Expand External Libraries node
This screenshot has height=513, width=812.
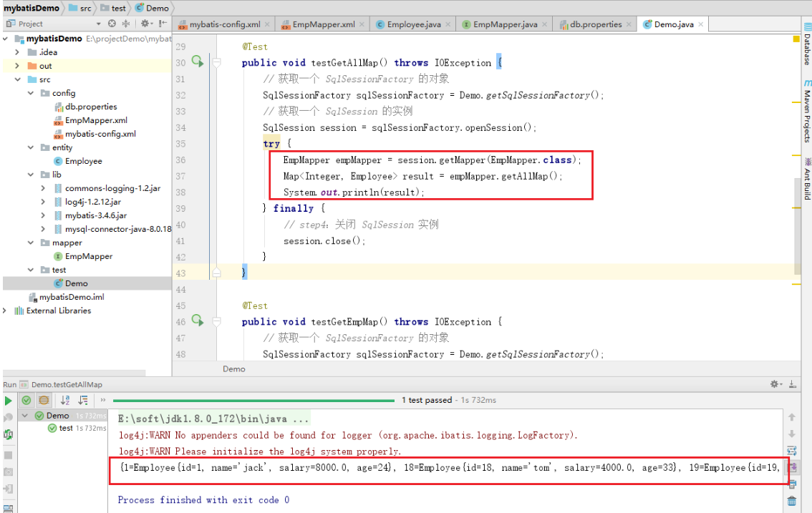[5, 311]
